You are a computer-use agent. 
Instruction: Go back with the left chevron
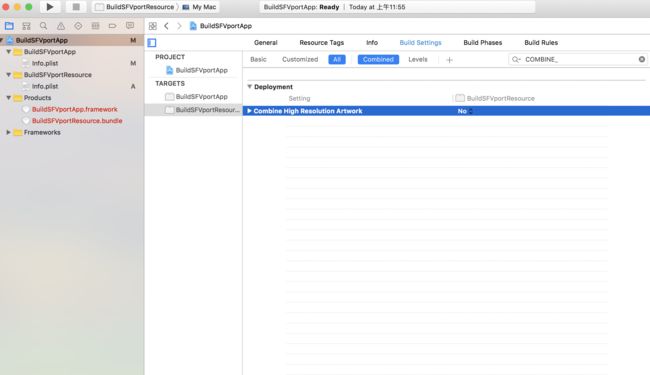166,26
